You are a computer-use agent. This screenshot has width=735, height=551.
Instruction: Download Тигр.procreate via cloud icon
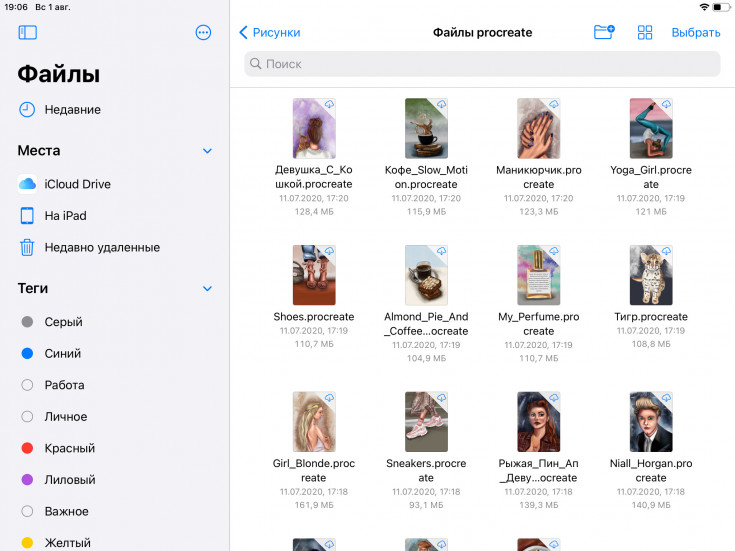point(667,251)
